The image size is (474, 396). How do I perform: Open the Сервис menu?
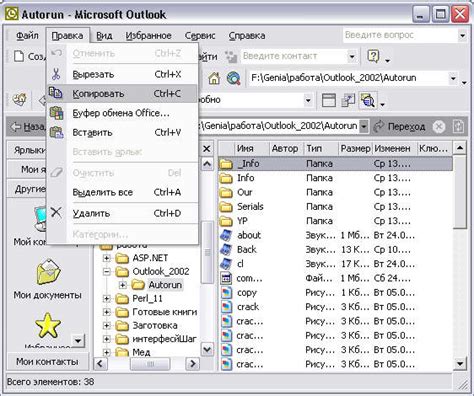200,35
